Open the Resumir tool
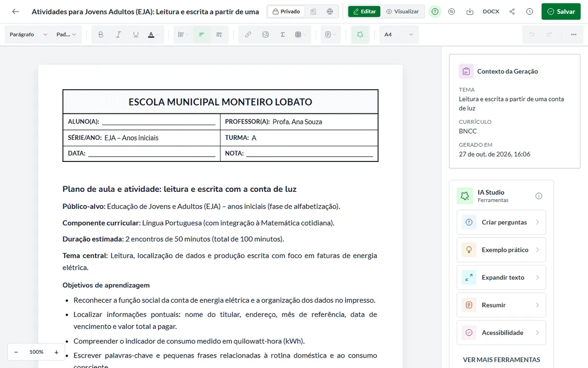The height and width of the screenshot is (368, 588). [501, 305]
